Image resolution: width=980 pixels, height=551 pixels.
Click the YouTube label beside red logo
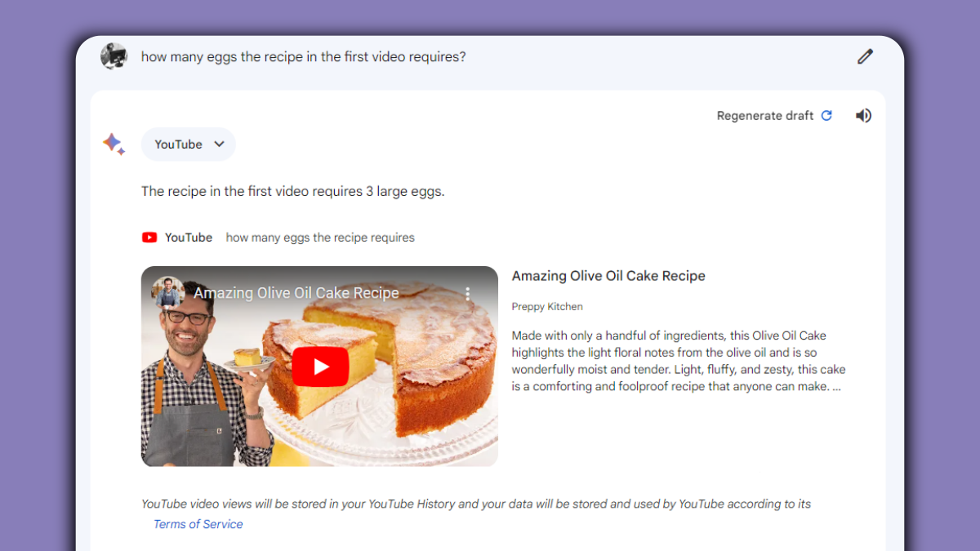pyautogui.click(x=189, y=238)
